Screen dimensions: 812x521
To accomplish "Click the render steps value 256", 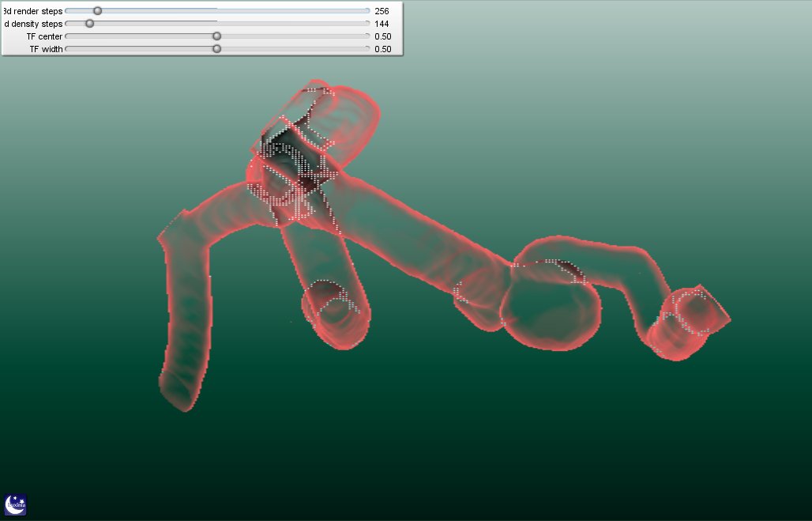I will click(x=382, y=11).
